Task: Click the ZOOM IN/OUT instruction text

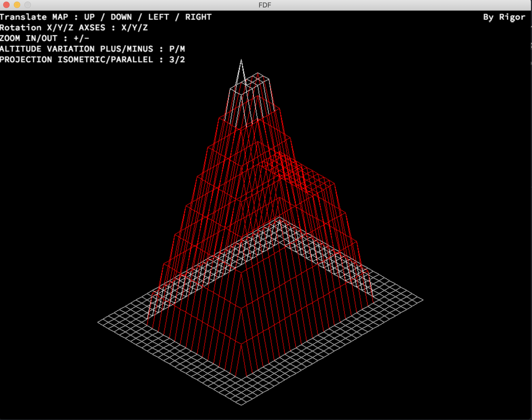Action: coord(44,38)
